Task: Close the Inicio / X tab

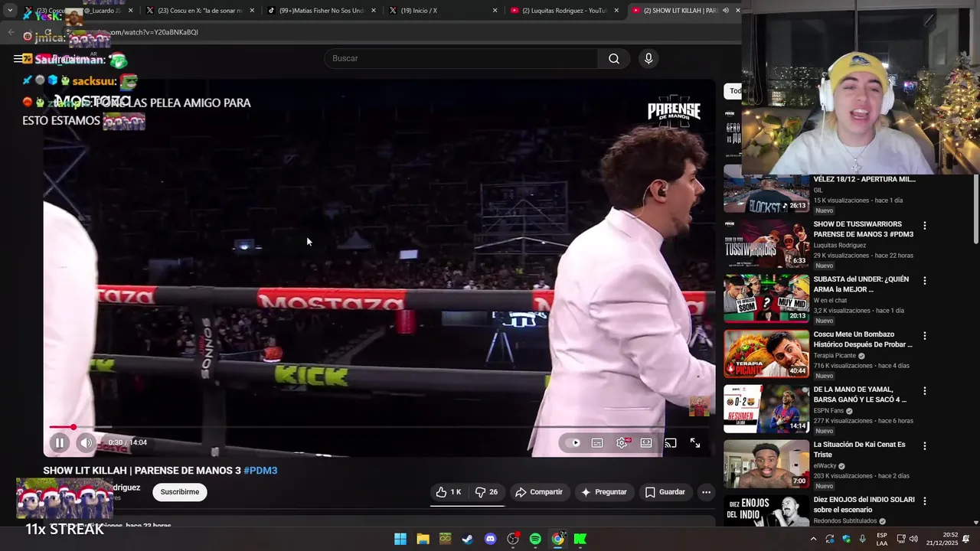Action: 495,11
